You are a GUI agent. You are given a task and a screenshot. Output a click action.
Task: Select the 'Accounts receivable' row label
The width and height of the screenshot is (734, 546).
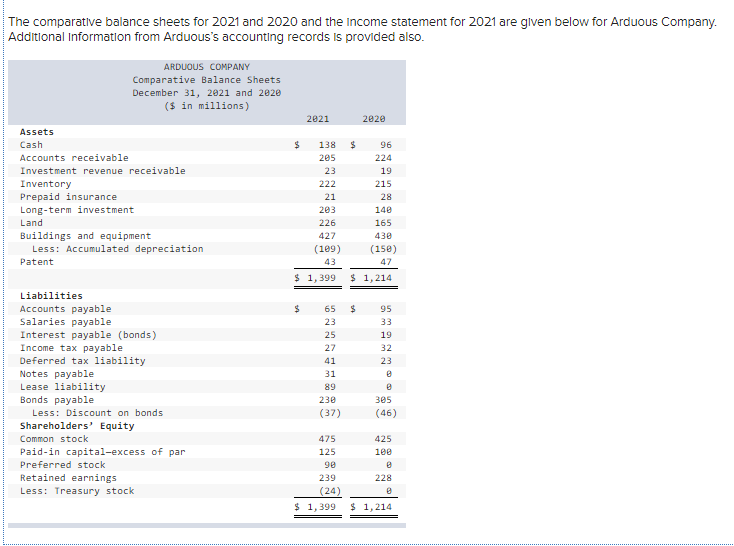coord(74,158)
